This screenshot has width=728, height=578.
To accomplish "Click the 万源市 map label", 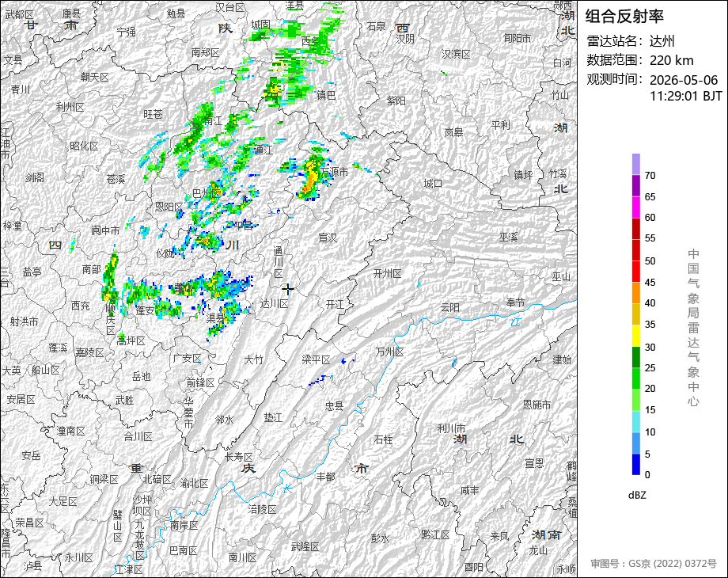I will click(x=335, y=173).
